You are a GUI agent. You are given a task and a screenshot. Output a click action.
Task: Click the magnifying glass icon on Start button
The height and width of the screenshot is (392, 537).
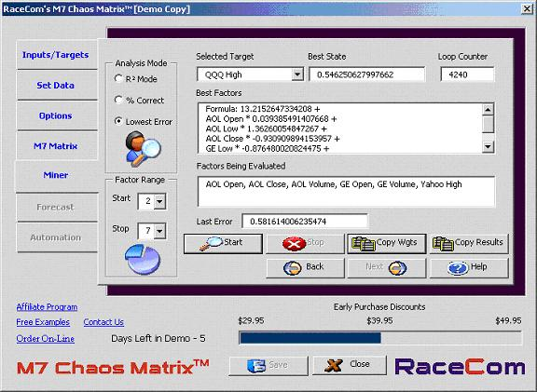coord(211,244)
